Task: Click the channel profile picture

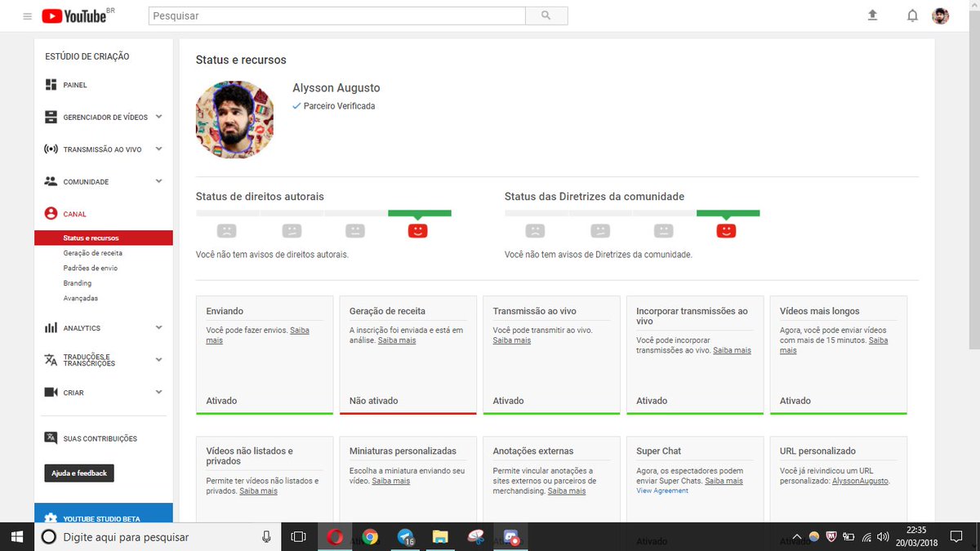Action: (x=234, y=119)
